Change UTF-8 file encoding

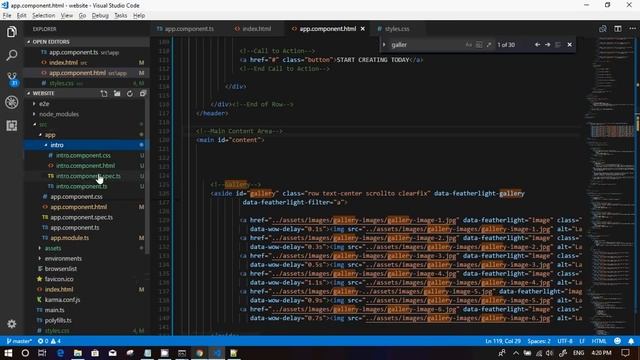coord(565,341)
